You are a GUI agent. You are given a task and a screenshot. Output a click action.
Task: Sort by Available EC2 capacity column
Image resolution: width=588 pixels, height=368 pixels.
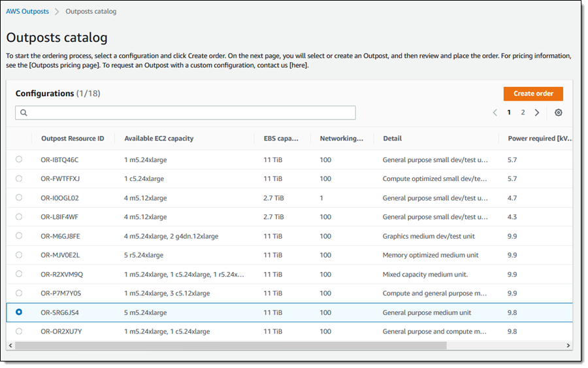coord(159,139)
